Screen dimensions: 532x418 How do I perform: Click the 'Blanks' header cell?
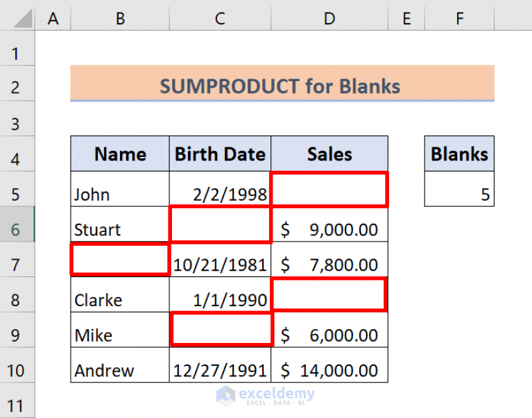tap(459, 154)
